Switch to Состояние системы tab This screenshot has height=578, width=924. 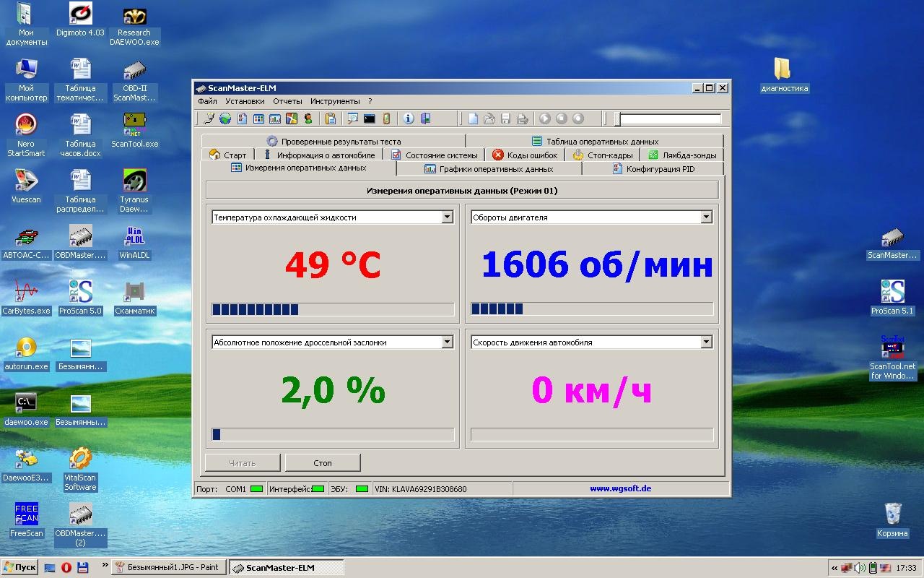pos(435,155)
